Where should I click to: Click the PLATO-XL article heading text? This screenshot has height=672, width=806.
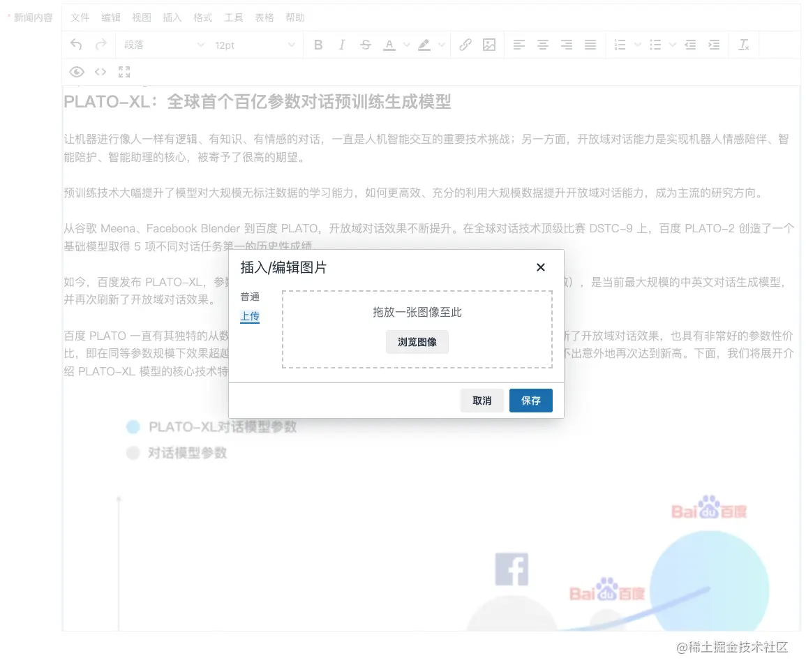pyautogui.click(x=258, y=102)
